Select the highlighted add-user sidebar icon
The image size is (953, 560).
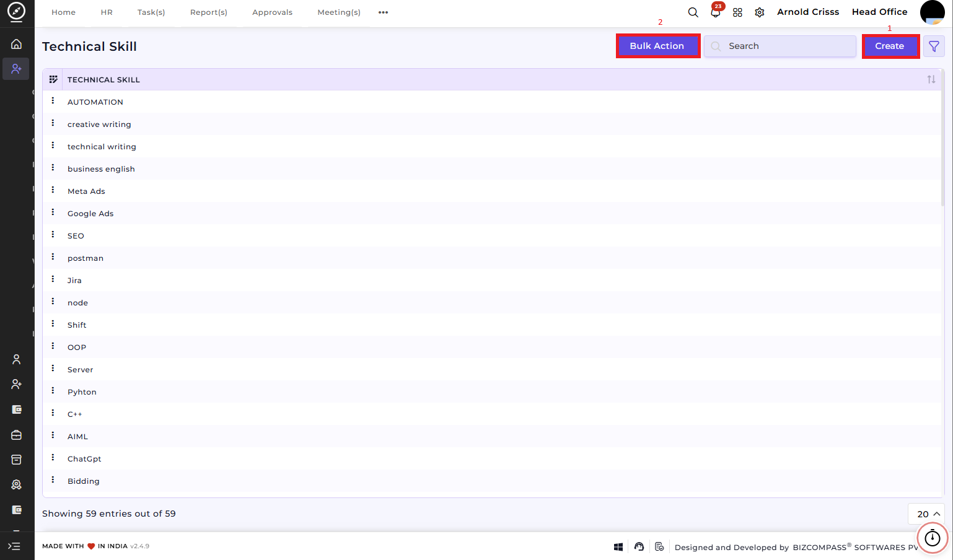pyautogui.click(x=16, y=69)
